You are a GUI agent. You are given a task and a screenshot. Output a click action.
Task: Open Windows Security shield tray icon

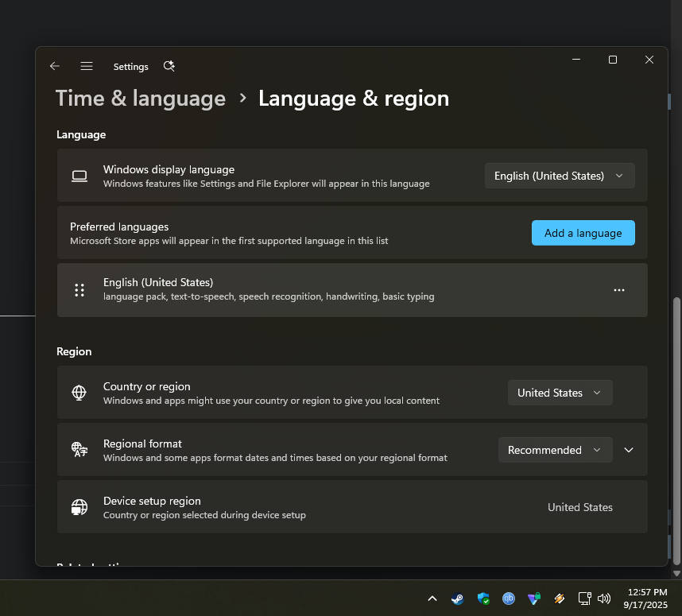tap(483, 599)
